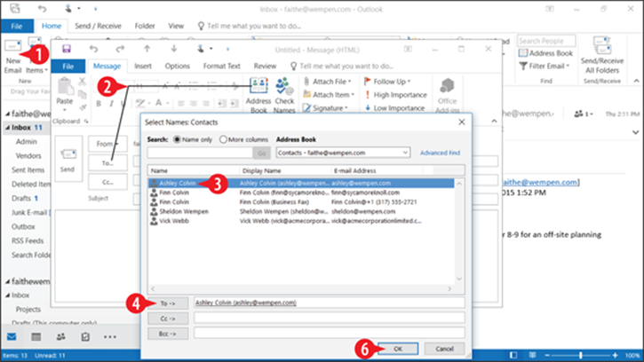Toggle Italic formatting

click(111, 104)
